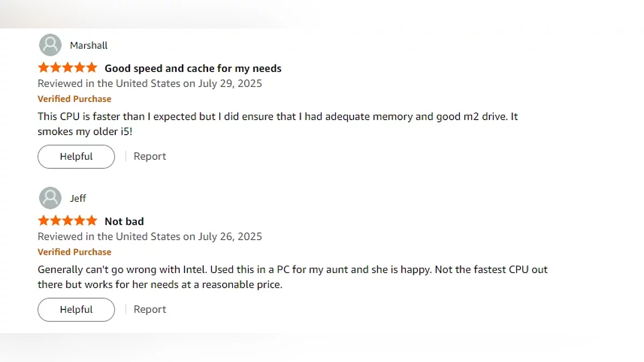Report Jeff's review
The width and height of the screenshot is (644, 362).
pyautogui.click(x=150, y=309)
